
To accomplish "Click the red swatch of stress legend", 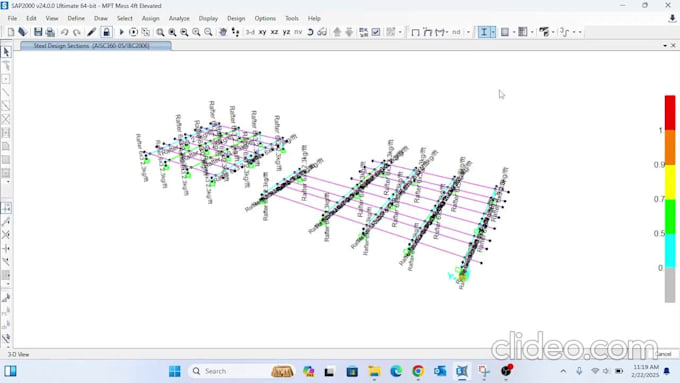I will coord(670,112).
